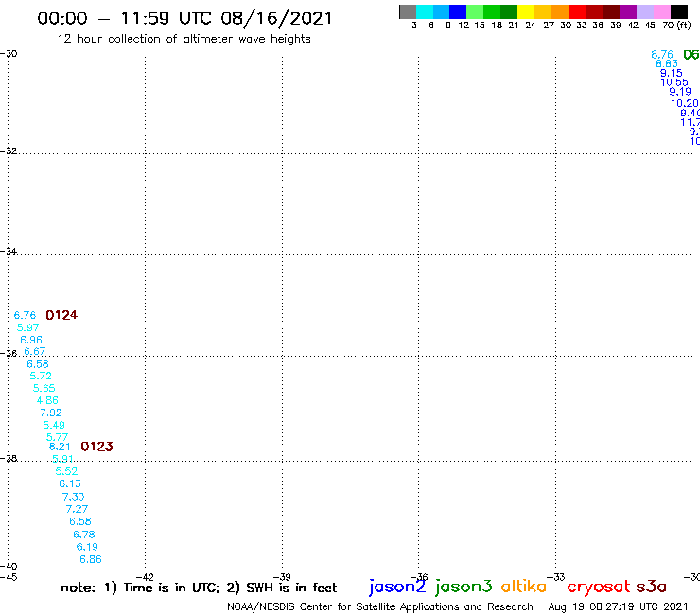The height and width of the screenshot is (615, 700).
Task: Click the 70 (ft) legend label
Action: coord(676,26)
